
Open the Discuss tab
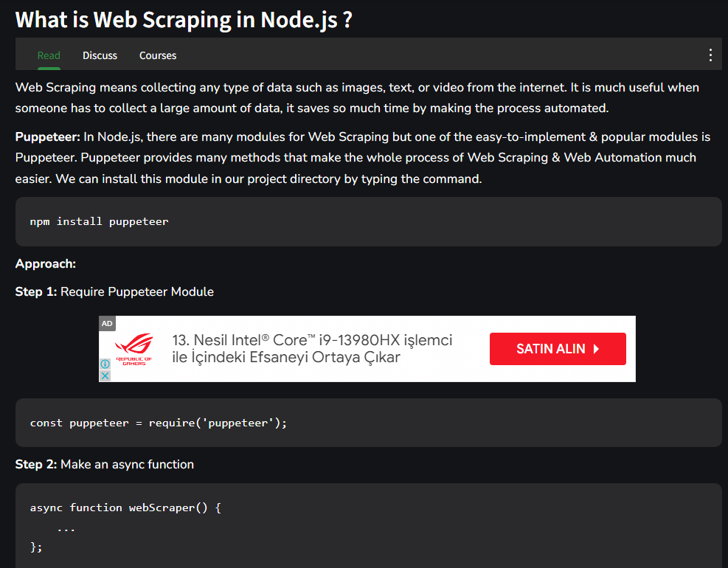pyautogui.click(x=100, y=55)
